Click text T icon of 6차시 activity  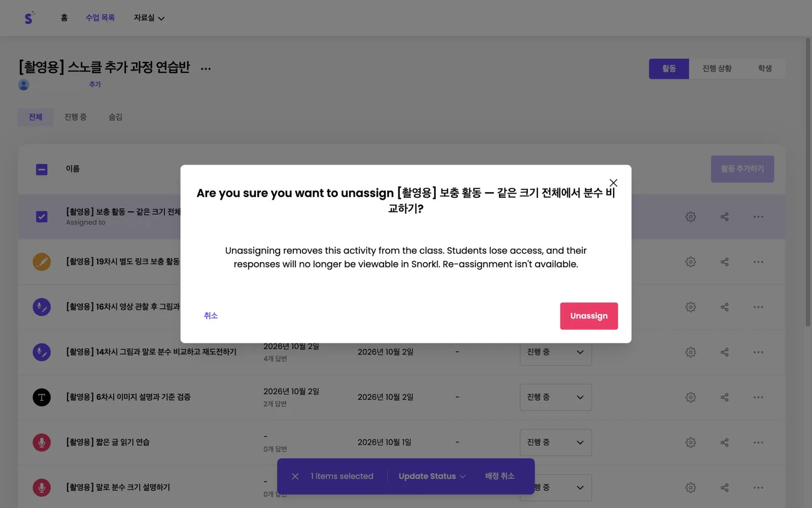point(42,397)
